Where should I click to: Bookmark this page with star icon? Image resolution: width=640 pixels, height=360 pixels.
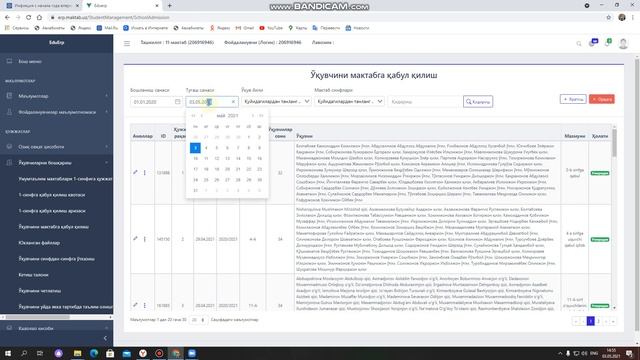click(x=609, y=18)
